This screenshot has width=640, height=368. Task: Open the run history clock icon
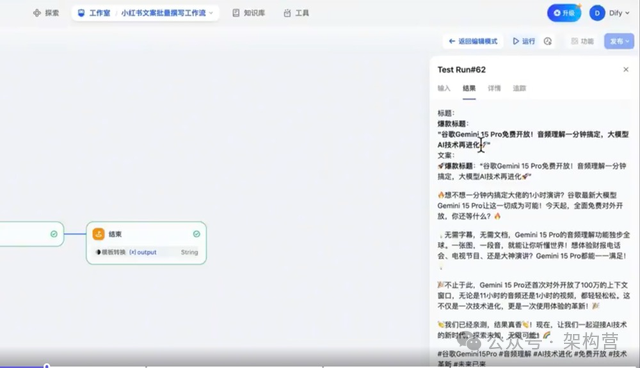click(548, 41)
